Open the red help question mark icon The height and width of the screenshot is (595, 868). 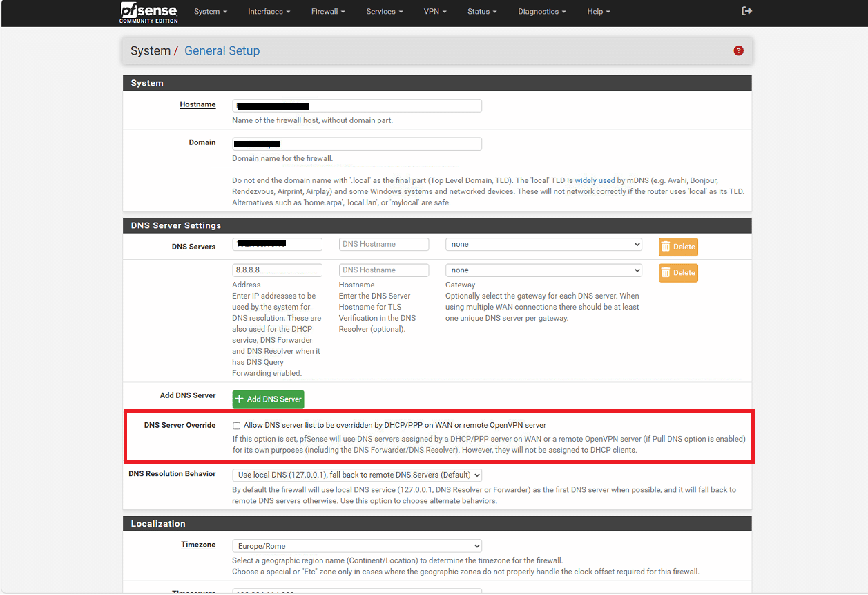coord(738,50)
